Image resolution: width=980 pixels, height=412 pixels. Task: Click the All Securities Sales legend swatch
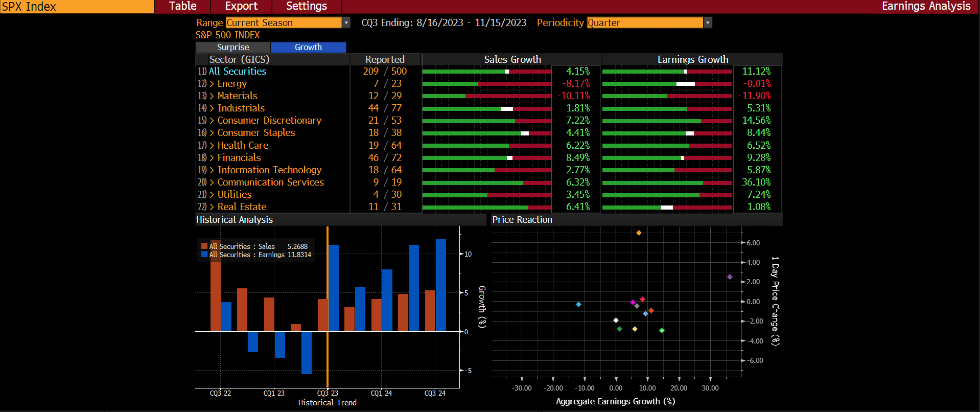tap(204, 246)
